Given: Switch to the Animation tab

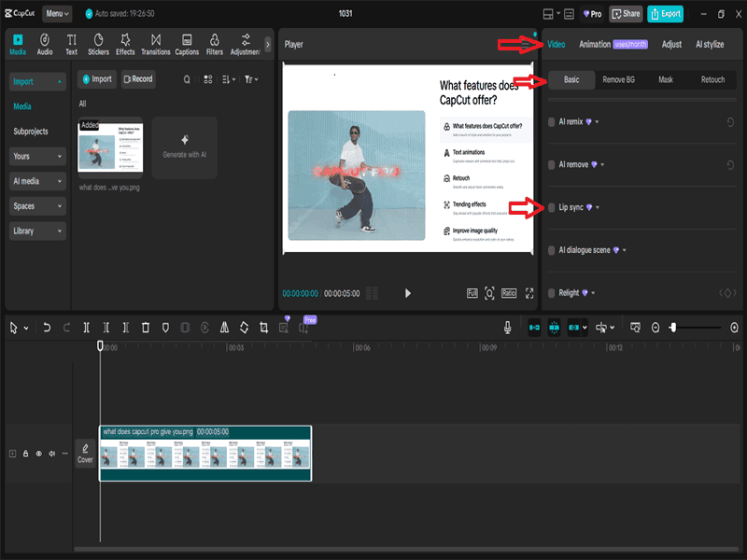Looking at the screenshot, I should tap(595, 44).
